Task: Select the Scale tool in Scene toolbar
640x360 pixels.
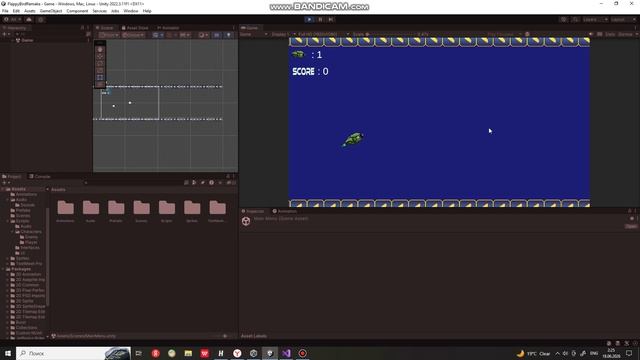Action: pos(100,70)
